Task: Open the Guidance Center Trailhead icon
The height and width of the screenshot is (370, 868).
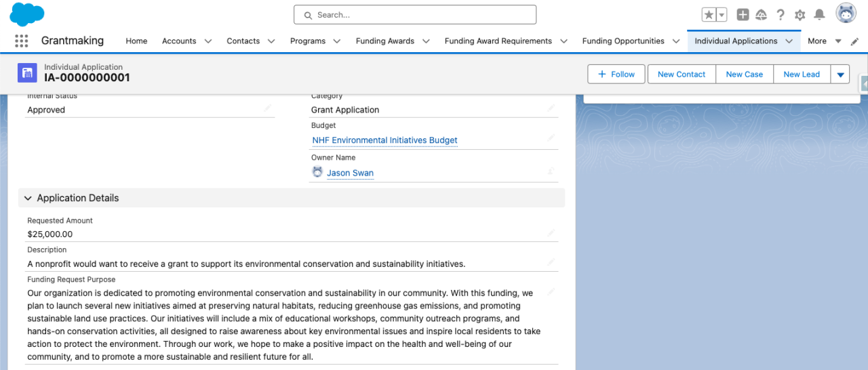Action: tap(762, 15)
